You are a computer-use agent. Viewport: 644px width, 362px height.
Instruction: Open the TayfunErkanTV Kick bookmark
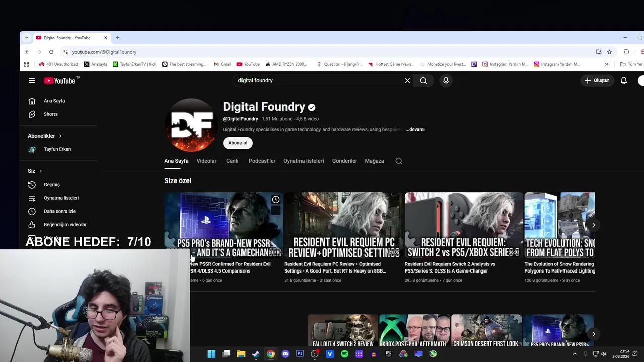(134, 64)
